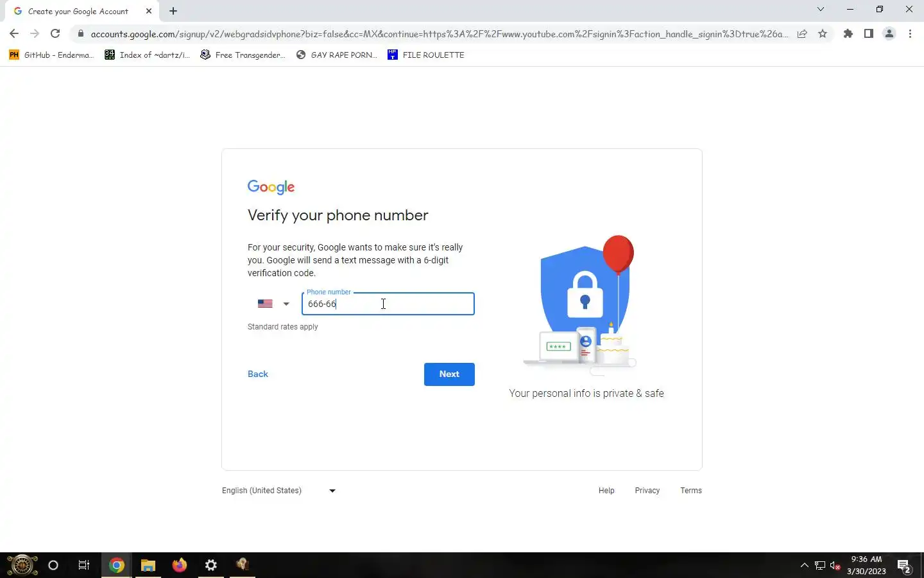Open the English (United States) language selector

(279, 491)
